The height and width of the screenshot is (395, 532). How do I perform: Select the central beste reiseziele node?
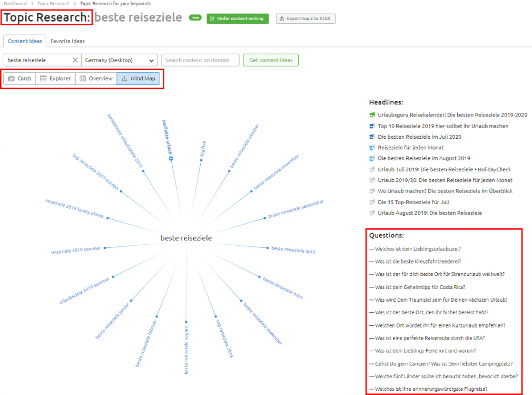[x=186, y=238]
